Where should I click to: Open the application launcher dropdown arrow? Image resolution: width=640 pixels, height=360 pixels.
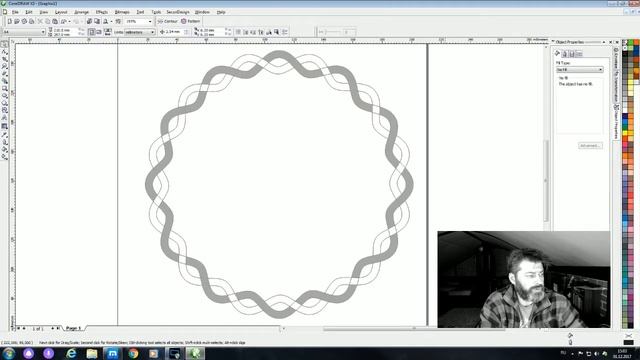pos(111,21)
